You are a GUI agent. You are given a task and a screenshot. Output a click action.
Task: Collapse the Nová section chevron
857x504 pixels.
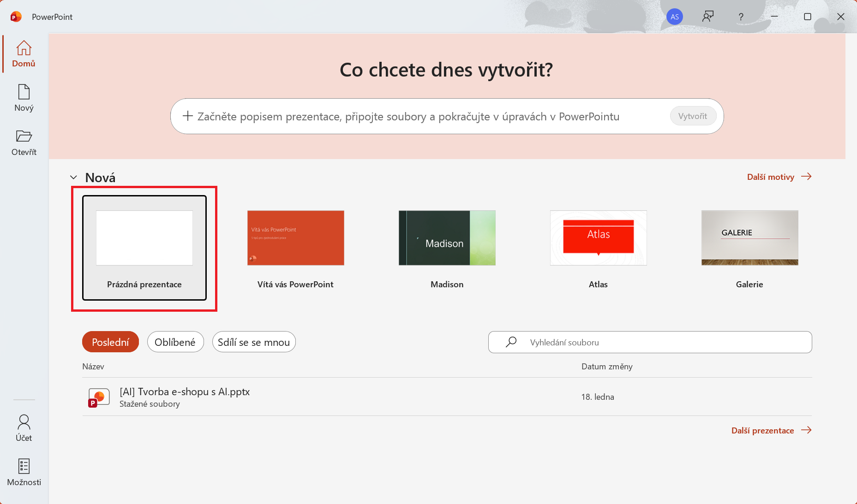[x=73, y=178]
